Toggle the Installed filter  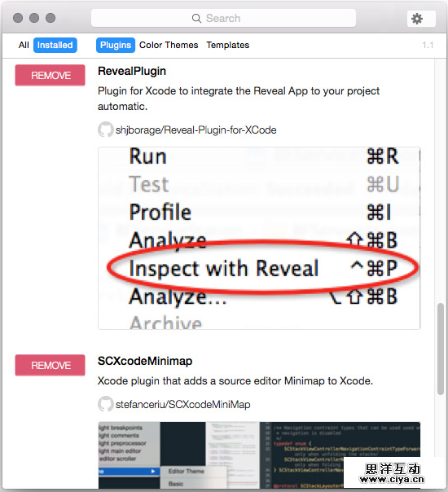click(x=55, y=45)
